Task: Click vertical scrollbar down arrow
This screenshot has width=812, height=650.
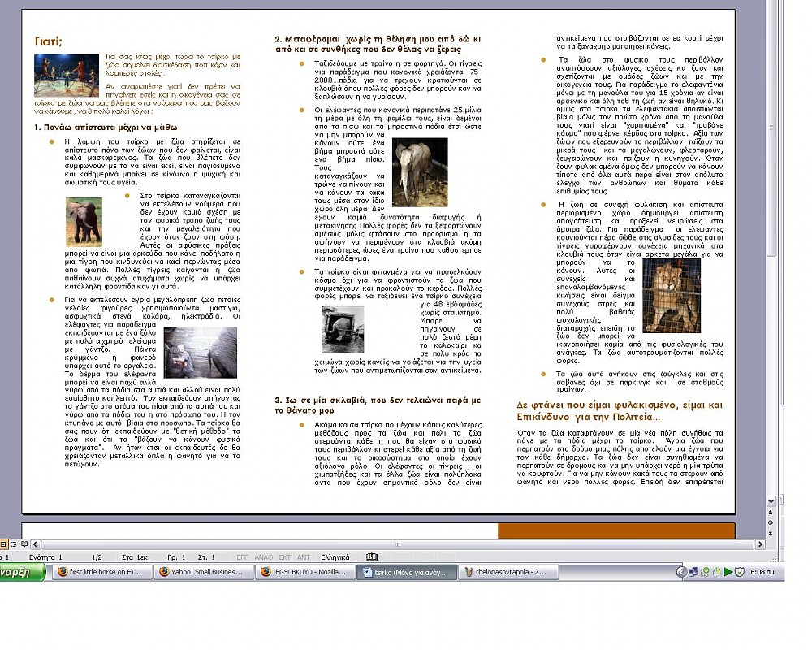Action: [x=771, y=503]
